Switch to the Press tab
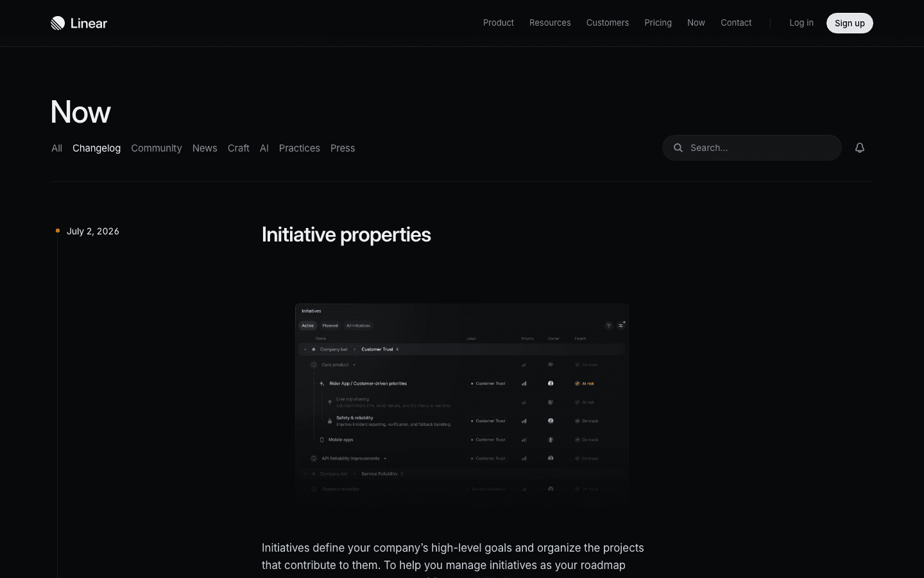This screenshot has width=924, height=578. (343, 148)
